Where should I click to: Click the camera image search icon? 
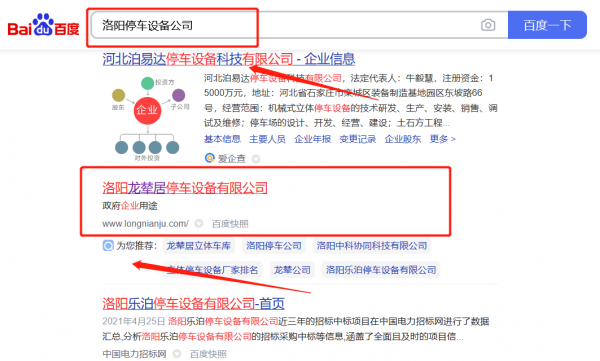(x=488, y=25)
